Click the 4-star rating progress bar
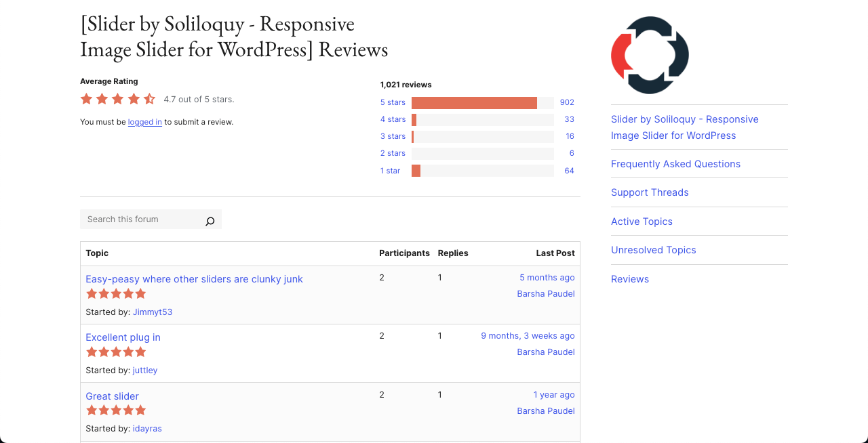The height and width of the screenshot is (443, 868). coord(481,119)
